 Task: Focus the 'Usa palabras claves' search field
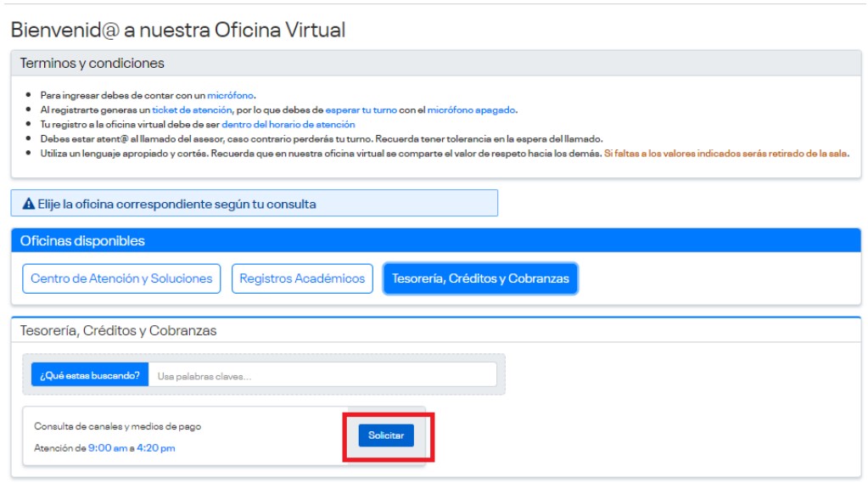tap(322, 375)
